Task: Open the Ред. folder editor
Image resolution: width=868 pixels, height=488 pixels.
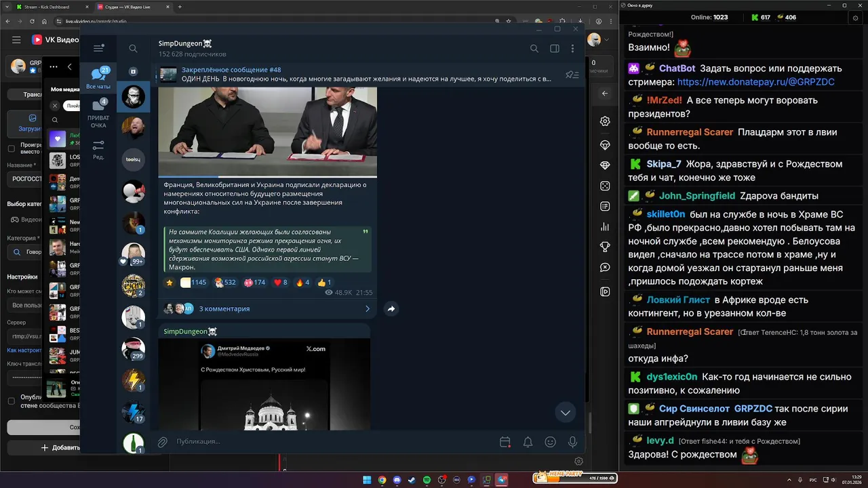Action: click(x=98, y=150)
